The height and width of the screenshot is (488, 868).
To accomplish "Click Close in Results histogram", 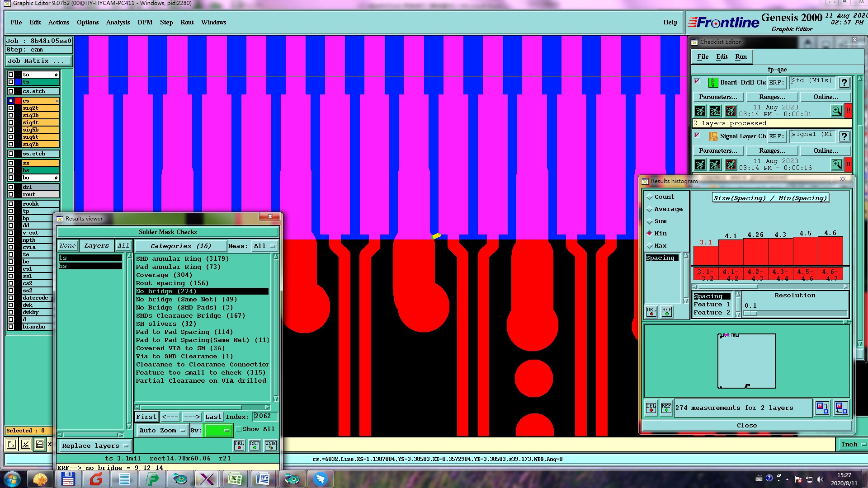I will pyautogui.click(x=746, y=426).
